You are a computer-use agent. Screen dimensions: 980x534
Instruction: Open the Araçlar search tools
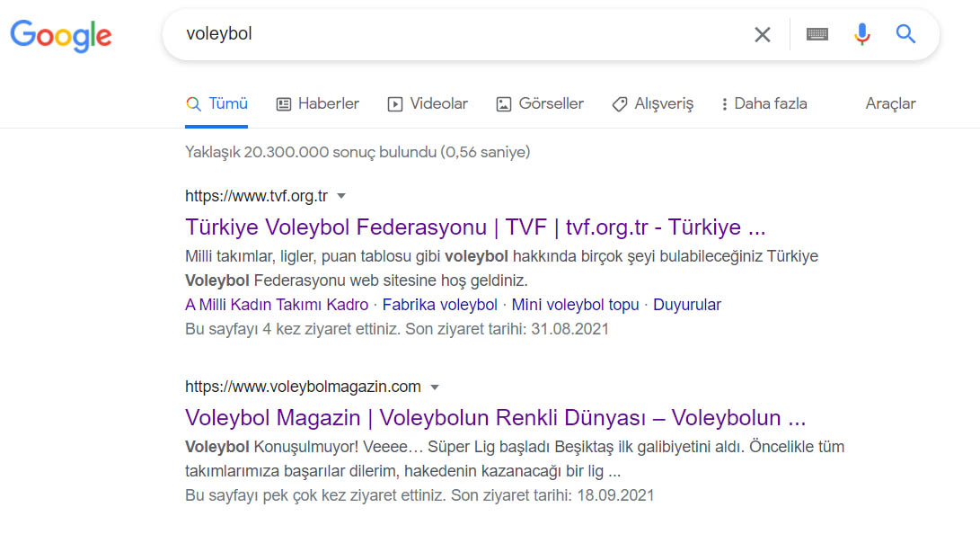click(x=890, y=104)
